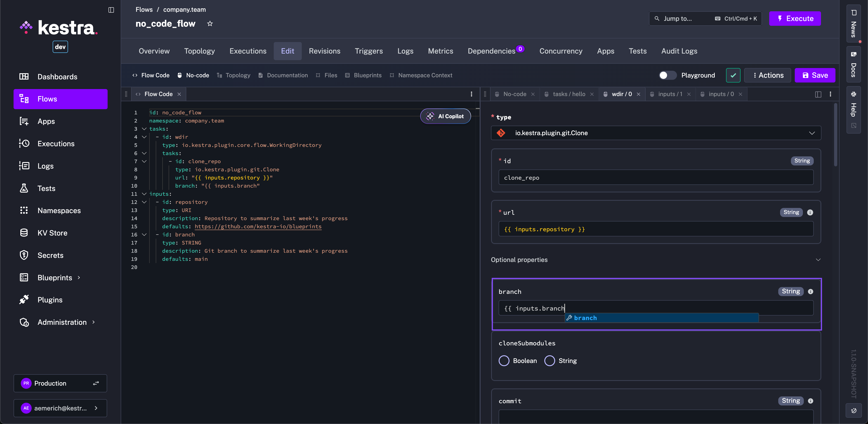This screenshot has height=424, width=868.
Task: Open the KV Store section
Action: coord(53,233)
